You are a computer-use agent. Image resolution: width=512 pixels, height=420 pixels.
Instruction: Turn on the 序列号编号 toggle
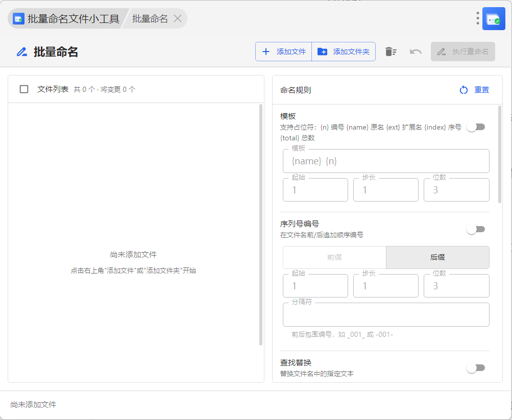[476, 230]
